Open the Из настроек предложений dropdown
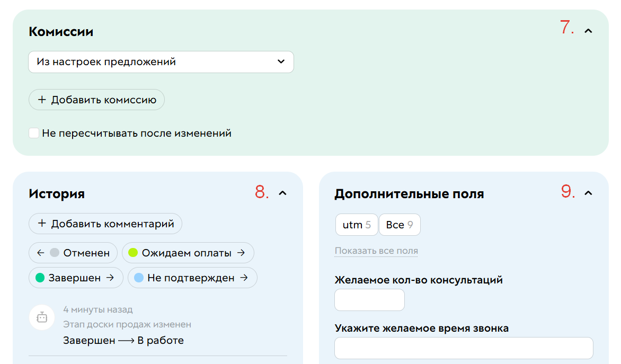This screenshot has width=621, height=364. pyautogui.click(x=161, y=62)
